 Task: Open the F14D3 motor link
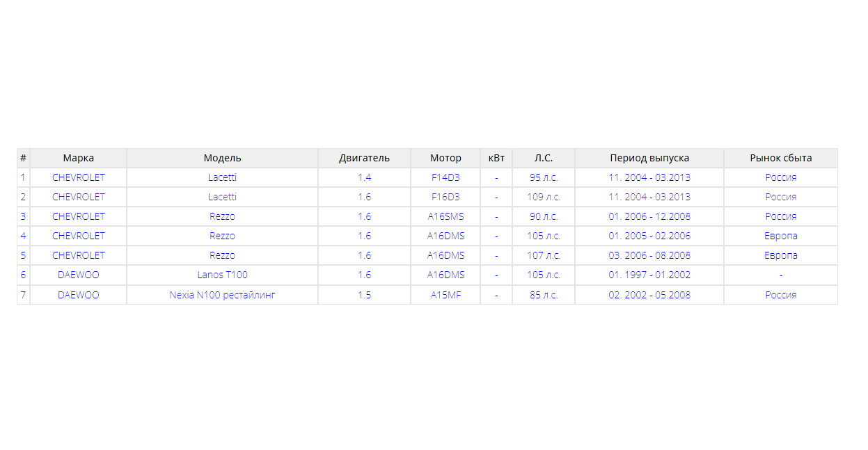point(445,177)
